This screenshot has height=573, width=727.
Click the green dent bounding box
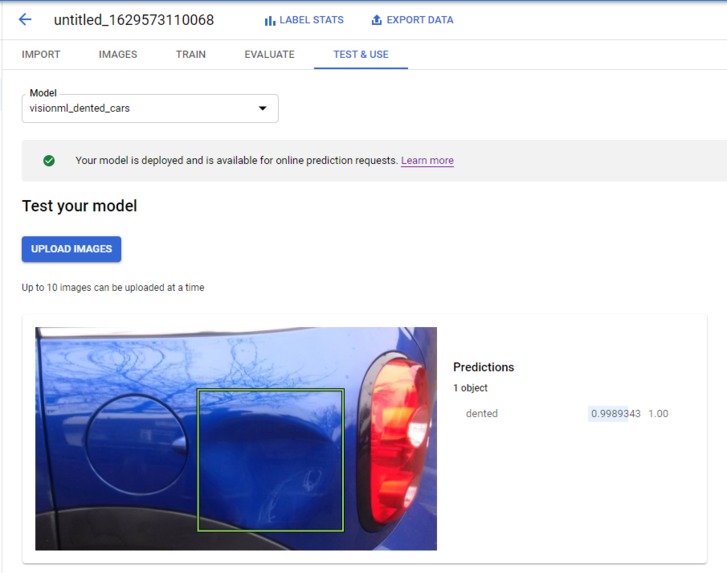(270, 460)
